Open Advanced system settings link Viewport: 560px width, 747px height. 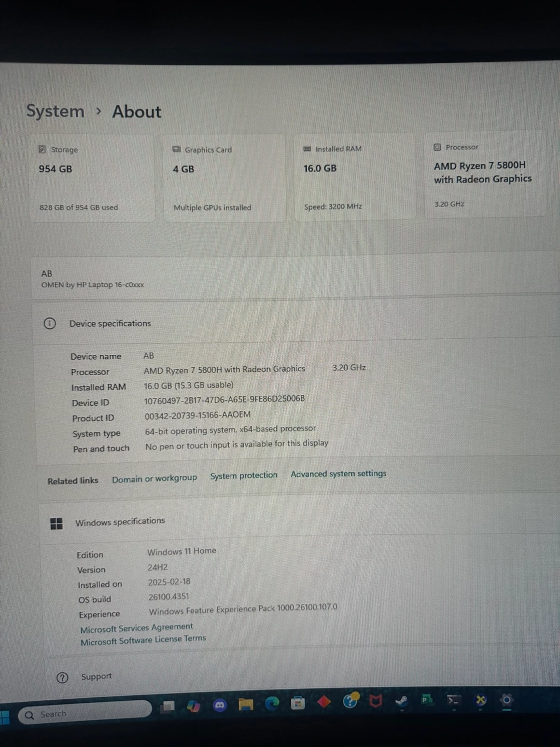pyautogui.click(x=339, y=474)
